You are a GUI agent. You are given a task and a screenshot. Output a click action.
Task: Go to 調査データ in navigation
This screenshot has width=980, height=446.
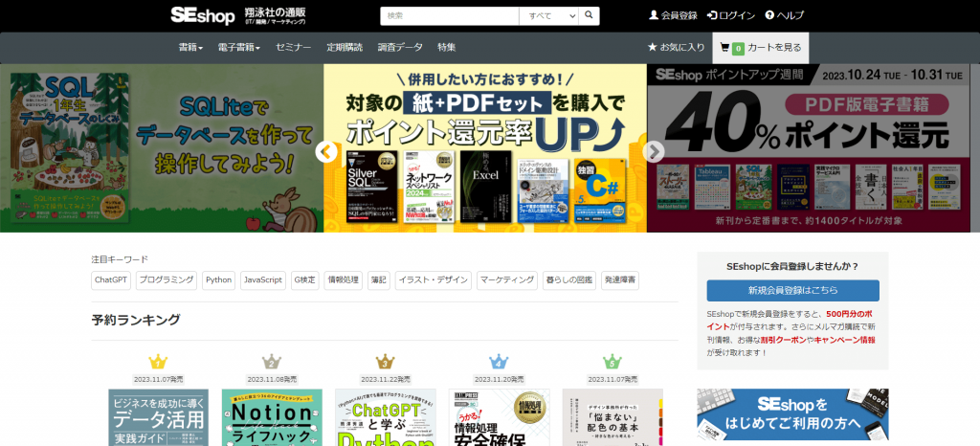(x=400, y=48)
